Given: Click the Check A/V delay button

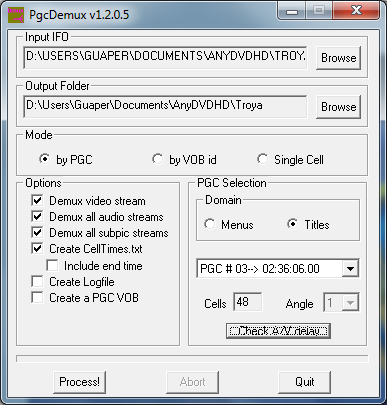Looking at the screenshot, I should click(x=278, y=331).
